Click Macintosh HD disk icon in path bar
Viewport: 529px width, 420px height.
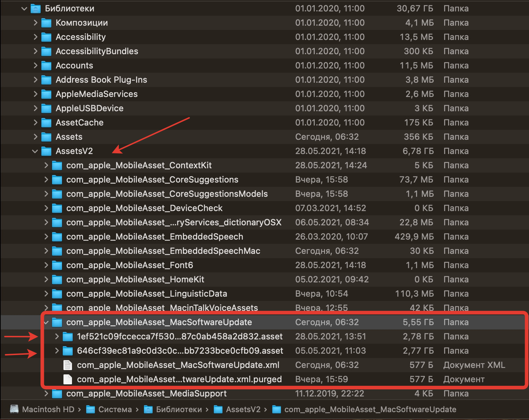(x=14, y=409)
